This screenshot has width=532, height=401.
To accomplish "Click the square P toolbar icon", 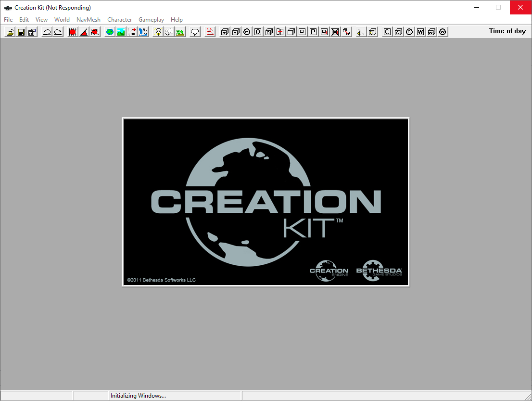I will [x=313, y=32].
